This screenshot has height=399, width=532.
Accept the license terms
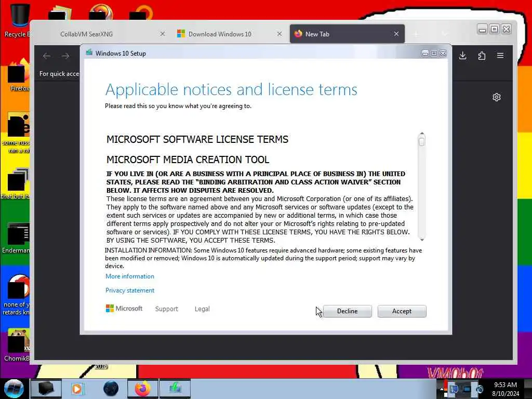(x=402, y=311)
